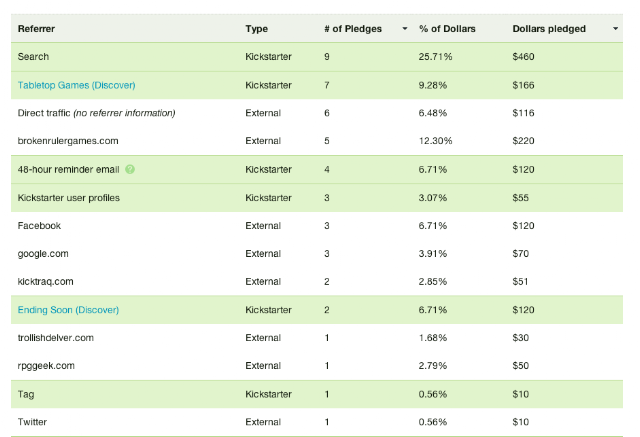Sort by the Dollars pledged dropdown arrow

click(616, 29)
